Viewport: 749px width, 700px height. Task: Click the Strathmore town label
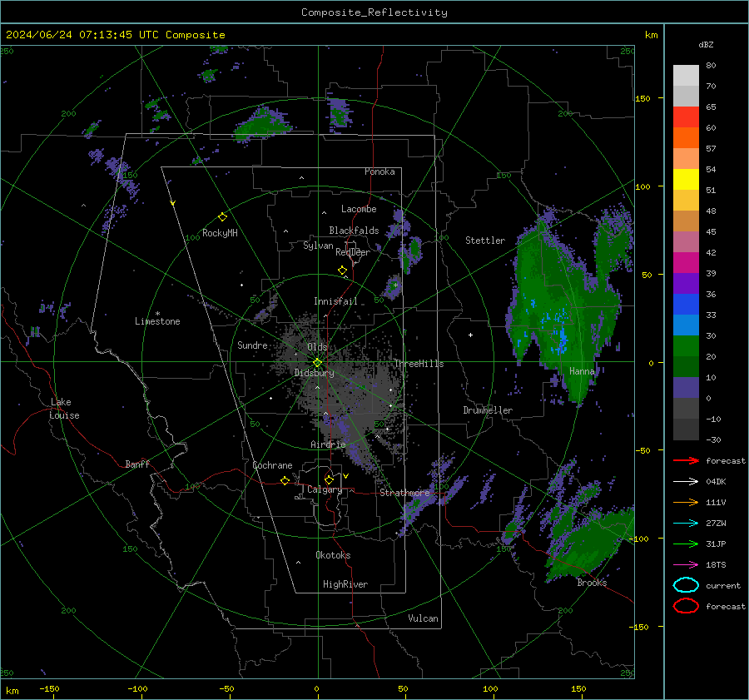point(404,493)
